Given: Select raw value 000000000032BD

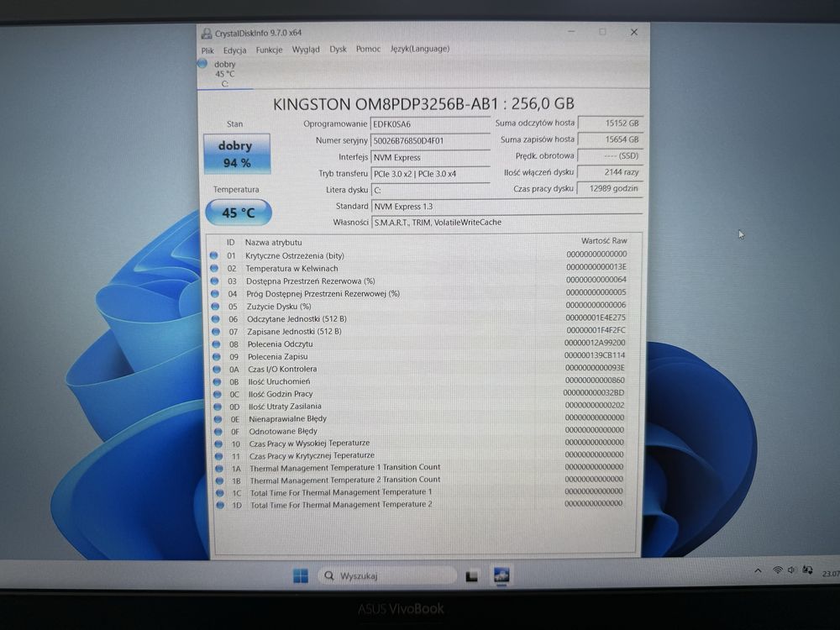Looking at the screenshot, I should [x=594, y=392].
